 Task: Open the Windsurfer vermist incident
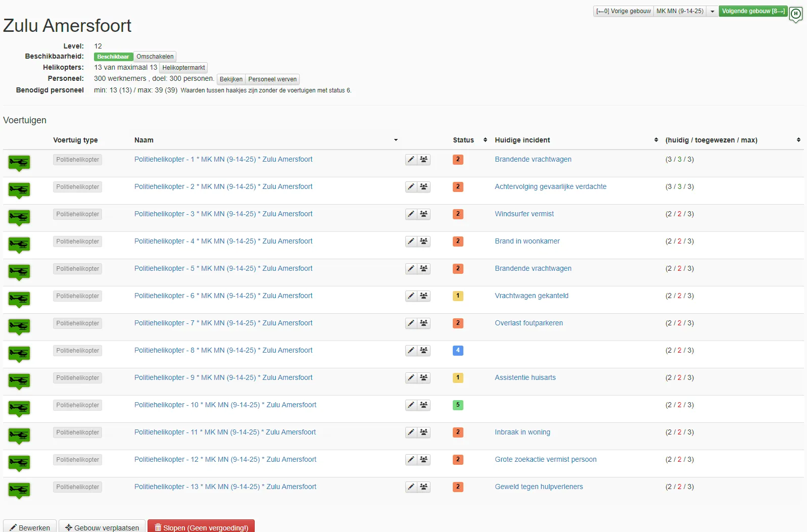[524, 214]
